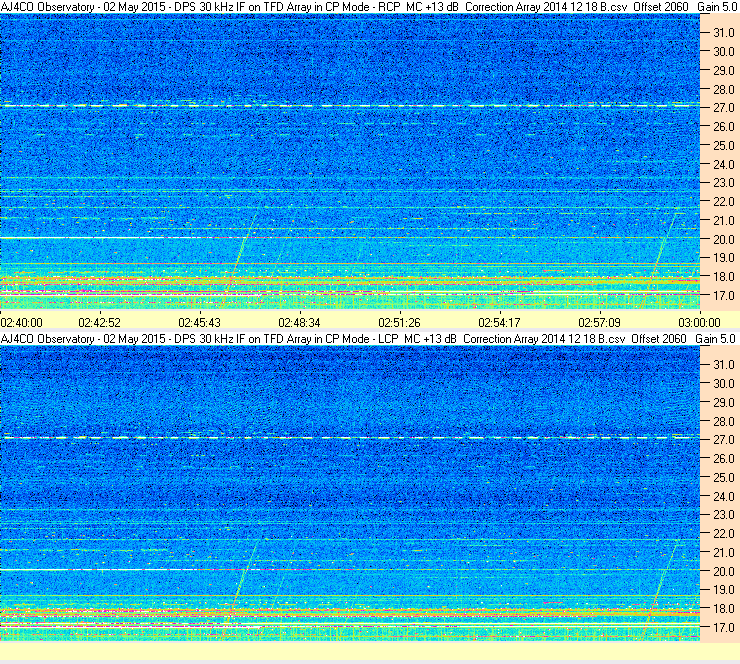Click the 02:57:09 time label

599,323
